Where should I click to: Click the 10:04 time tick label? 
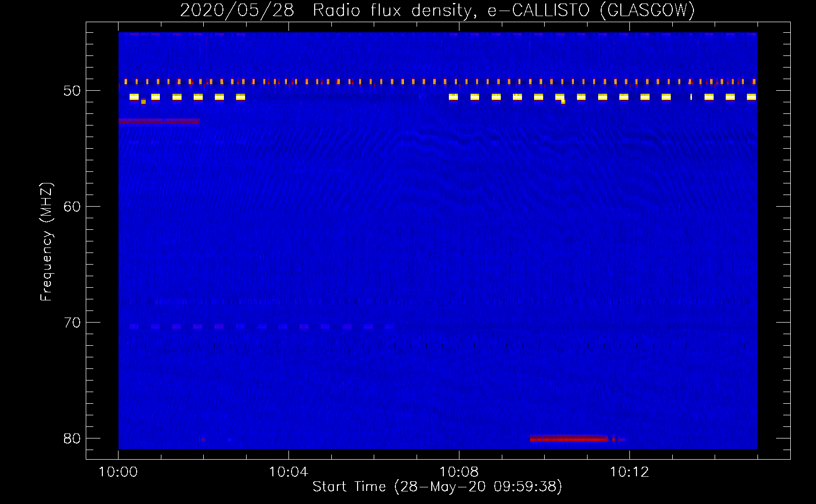pyautogui.click(x=288, y=472)
